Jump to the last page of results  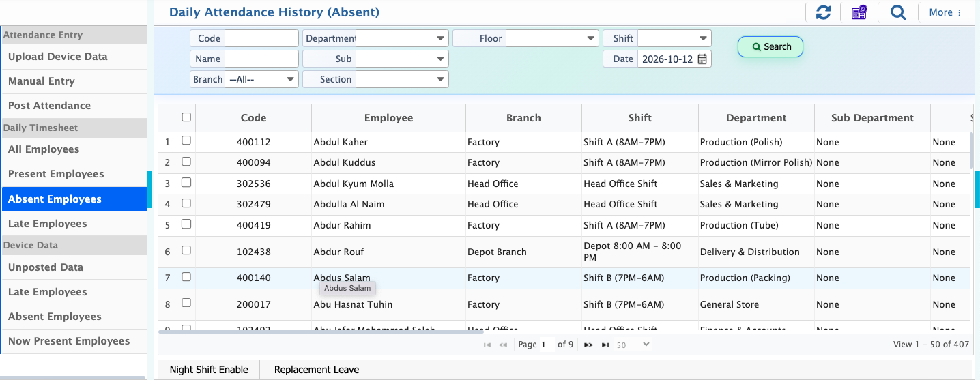coord(605,345)
